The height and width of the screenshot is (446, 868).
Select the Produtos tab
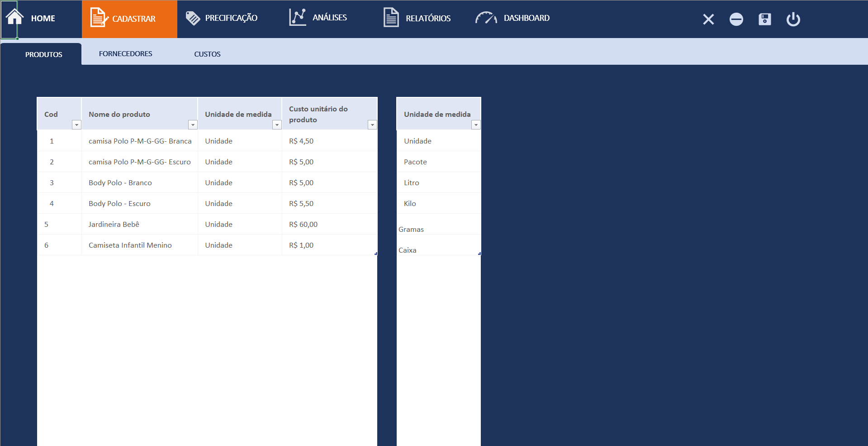click(x=43, y=54)
